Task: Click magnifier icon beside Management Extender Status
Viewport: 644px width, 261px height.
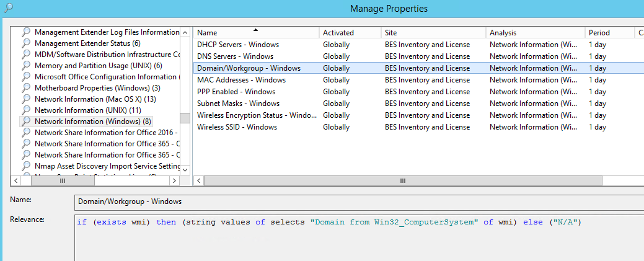Action: click(26, 43)
